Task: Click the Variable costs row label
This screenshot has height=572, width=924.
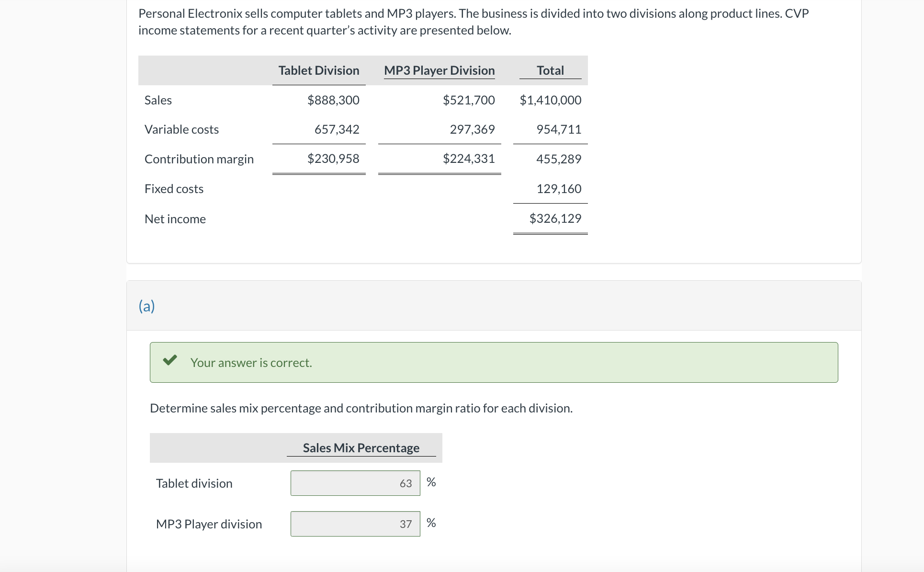Action: [x=181, y=129]
